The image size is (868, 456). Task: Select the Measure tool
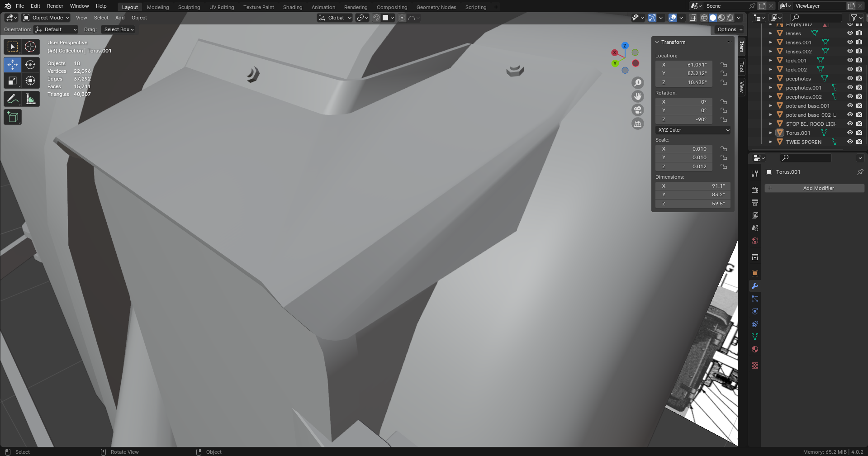click(30, 99)
